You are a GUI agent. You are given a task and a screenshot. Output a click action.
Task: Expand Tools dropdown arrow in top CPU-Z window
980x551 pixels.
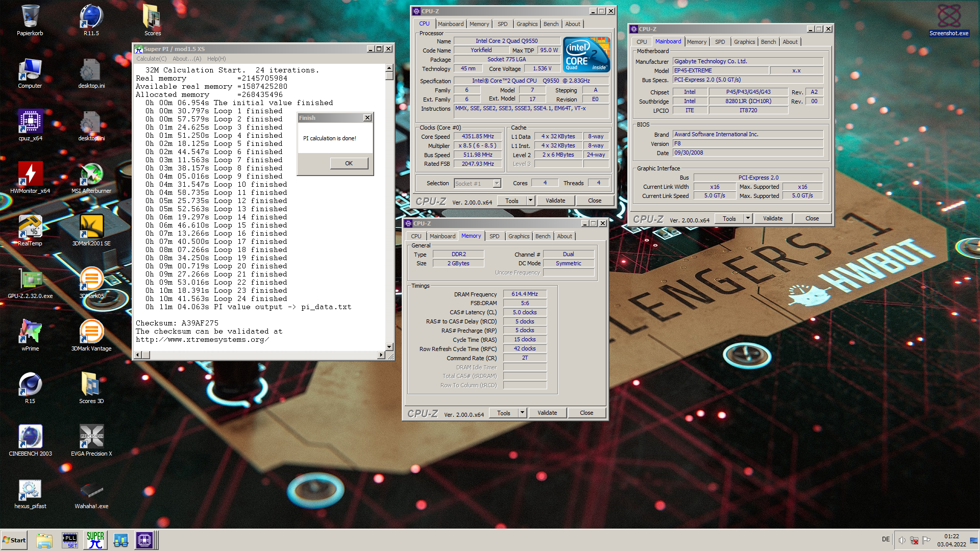coord(530,201)
